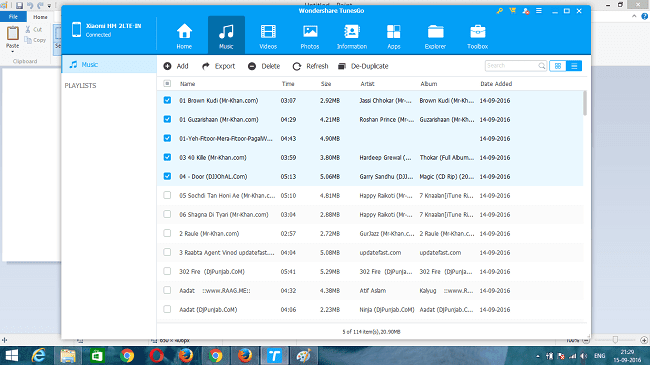Uncheck 03 40 Kille song

(167, 157)
